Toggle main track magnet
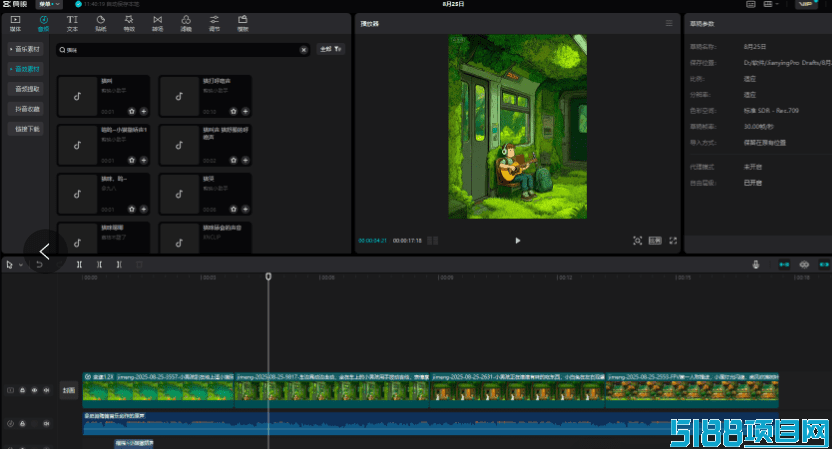Screen dimensions: 832x449 pyautogui.click(x=784, y=264)
